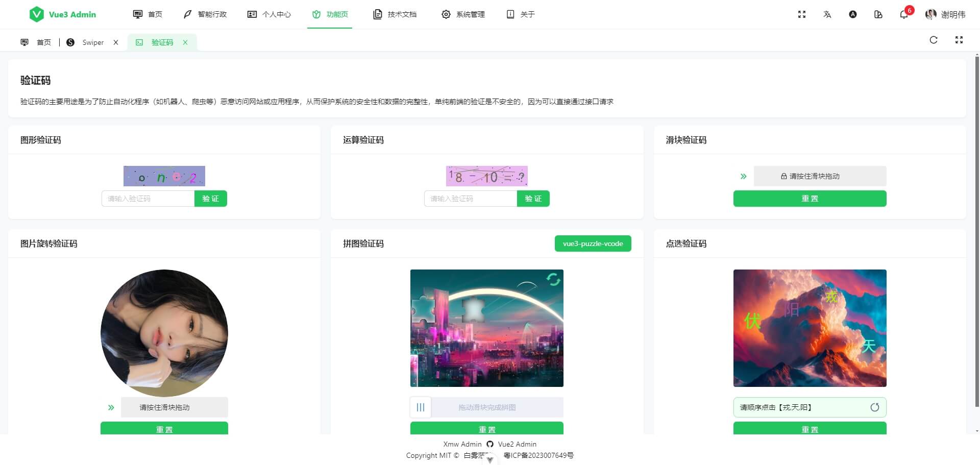Select the 功能页 menu
The image size is (980, 465).
coord(330,14)
